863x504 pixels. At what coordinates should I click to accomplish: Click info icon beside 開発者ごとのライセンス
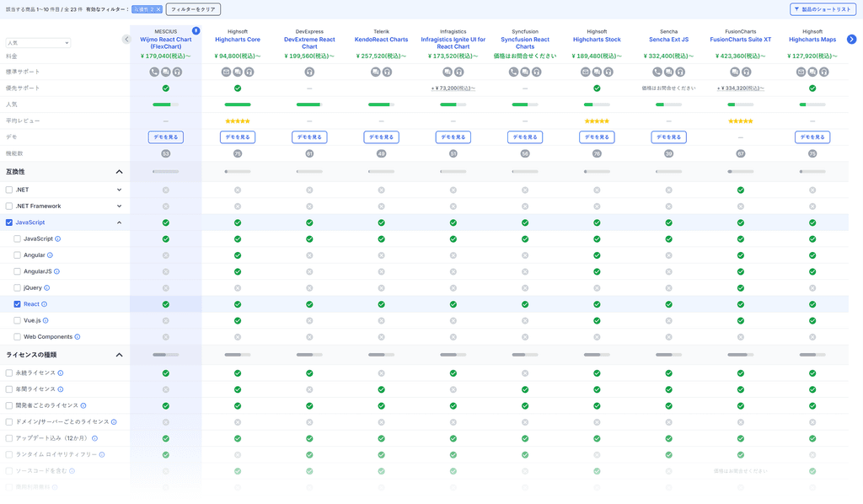(83, 405)
